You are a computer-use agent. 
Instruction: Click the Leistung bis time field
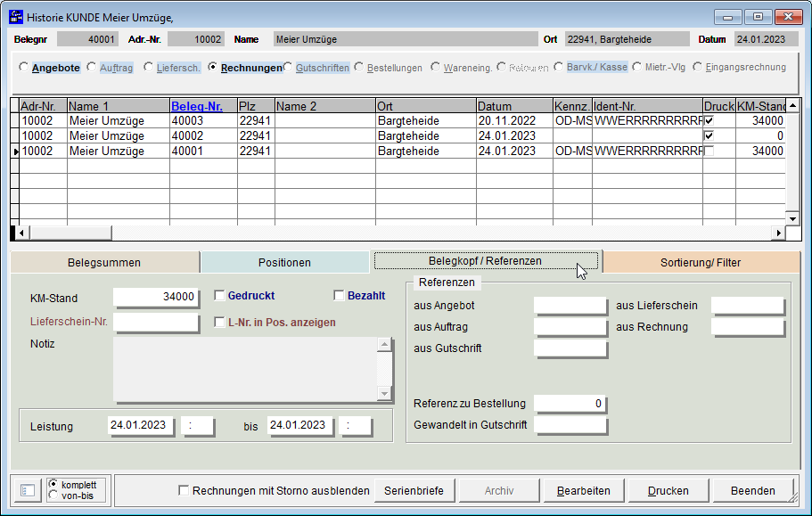coord(356,425)
